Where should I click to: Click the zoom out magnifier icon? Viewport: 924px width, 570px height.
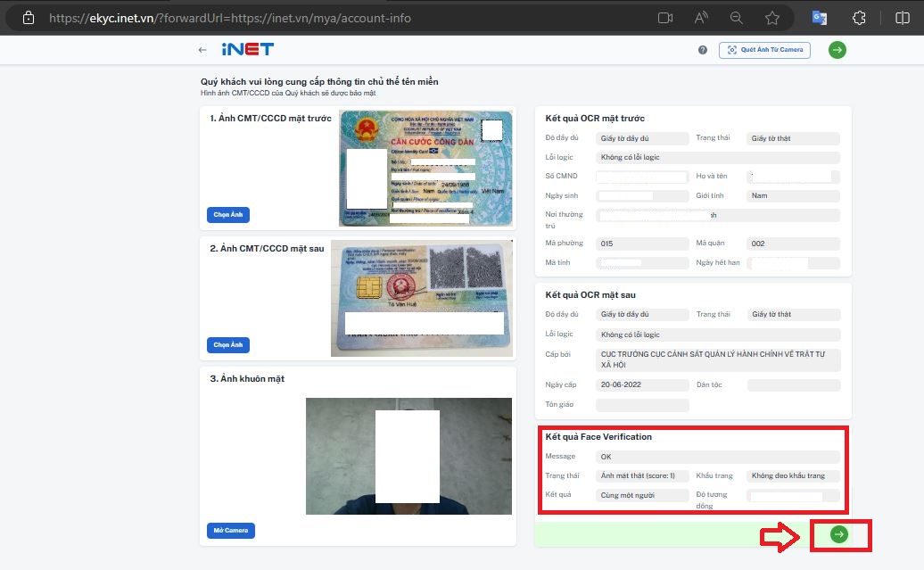pyautogui.click(x=737, y=17)
